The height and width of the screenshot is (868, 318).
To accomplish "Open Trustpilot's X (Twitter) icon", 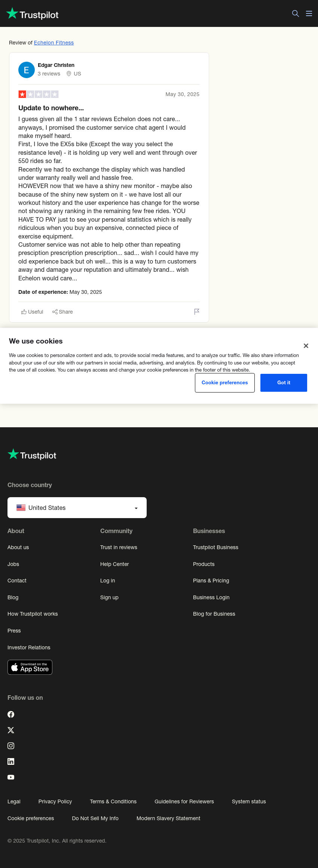I will point(11,730).
